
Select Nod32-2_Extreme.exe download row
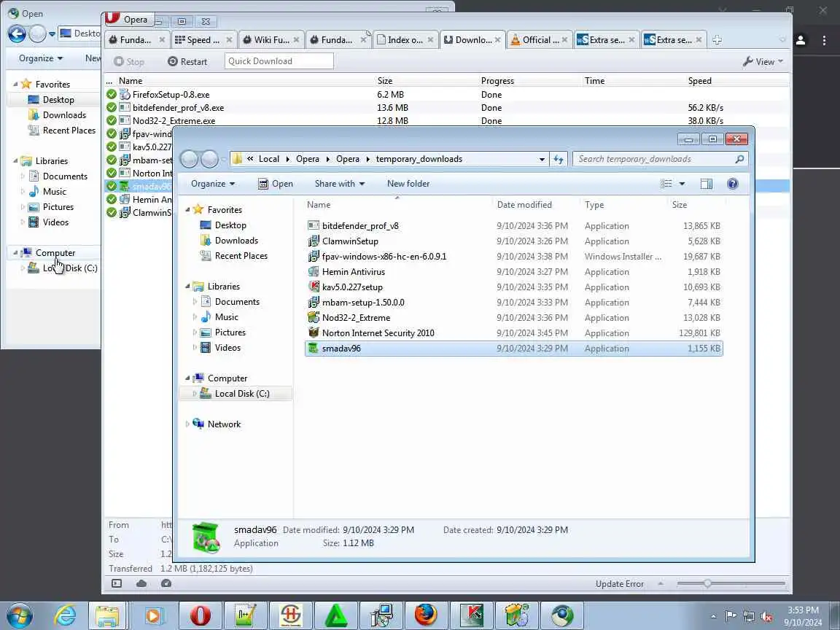click(x=447, y=120)
